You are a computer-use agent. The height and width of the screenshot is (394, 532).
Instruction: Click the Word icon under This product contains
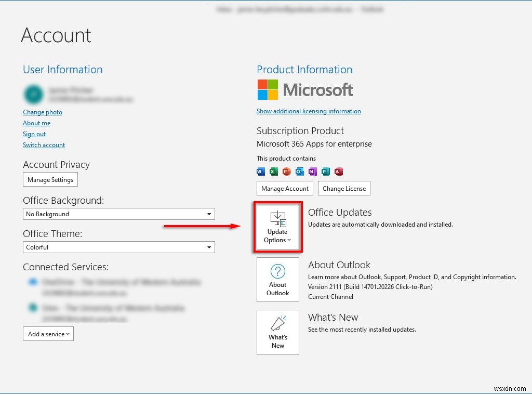tap(260, 172)
